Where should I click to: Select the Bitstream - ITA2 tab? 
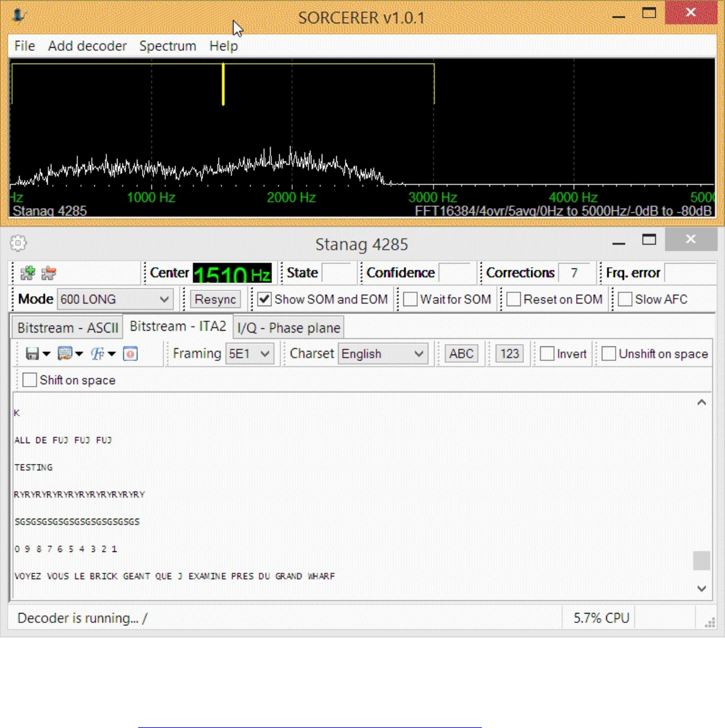(178, 326)
